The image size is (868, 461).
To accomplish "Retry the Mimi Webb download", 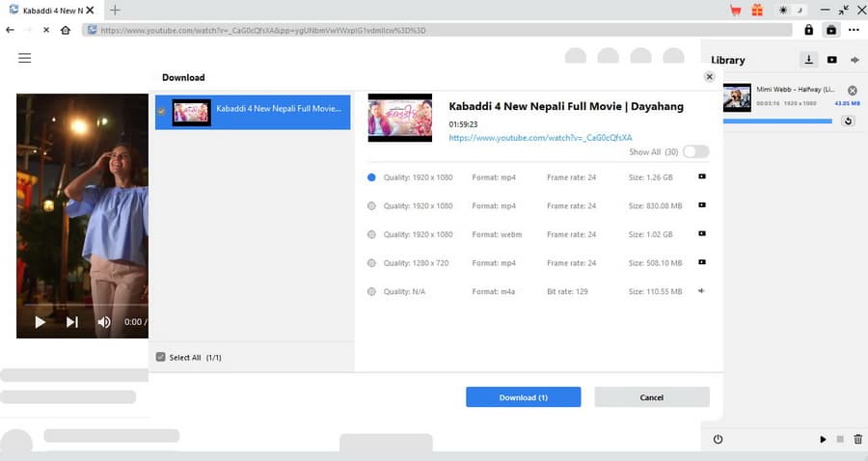I will coord(848,122).
